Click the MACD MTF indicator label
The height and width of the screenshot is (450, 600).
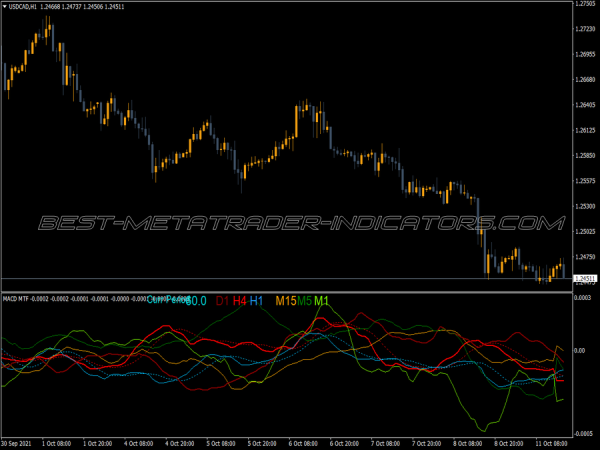point(16,299)
